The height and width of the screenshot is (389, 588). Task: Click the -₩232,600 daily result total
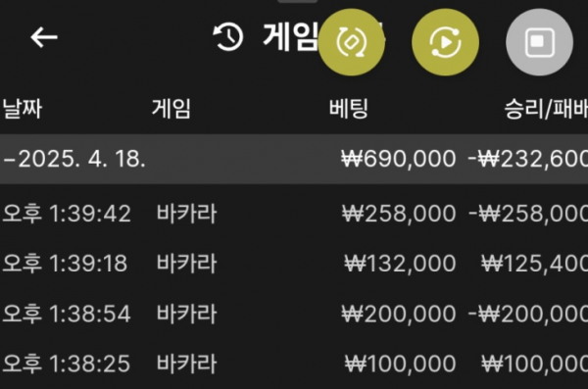click(528, 159)
